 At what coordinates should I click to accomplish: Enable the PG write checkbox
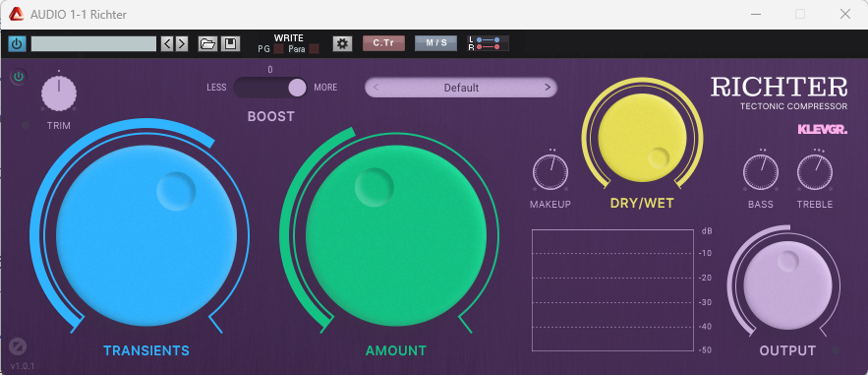click(278, 49)
